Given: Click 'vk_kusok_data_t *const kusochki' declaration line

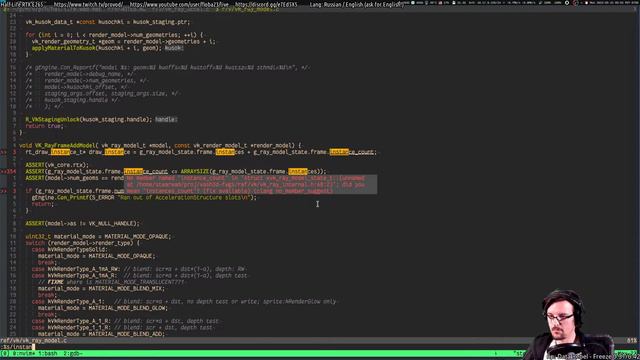Looking at the screenshot, I should pyautogui.click(x=107, y=22).
